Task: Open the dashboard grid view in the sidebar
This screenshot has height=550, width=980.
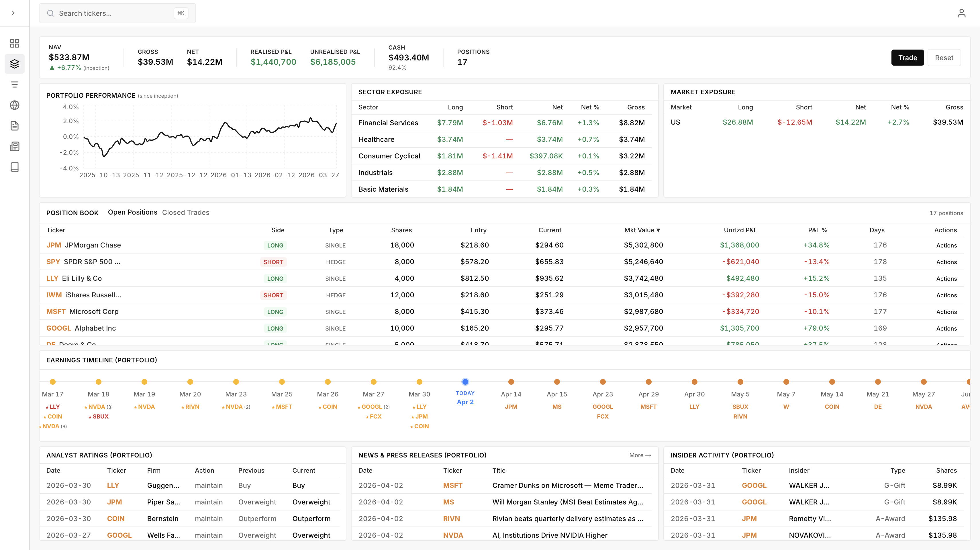Action: click(14, 43)
